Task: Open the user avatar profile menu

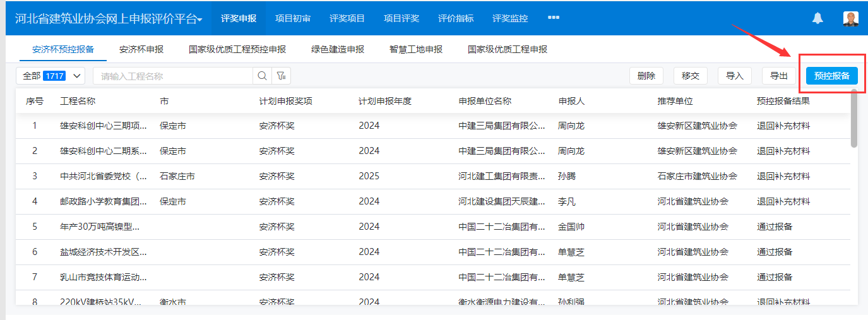Action: [850, 18]
